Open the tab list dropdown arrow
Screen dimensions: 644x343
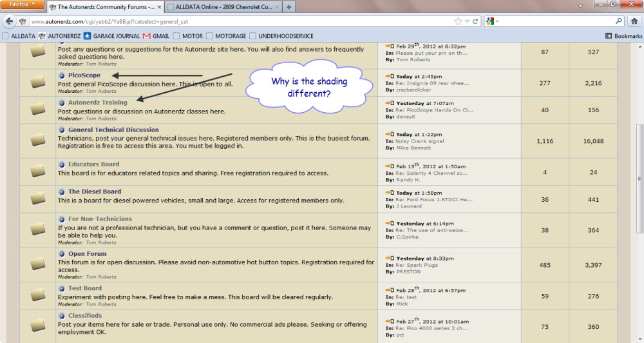point(580,6)
